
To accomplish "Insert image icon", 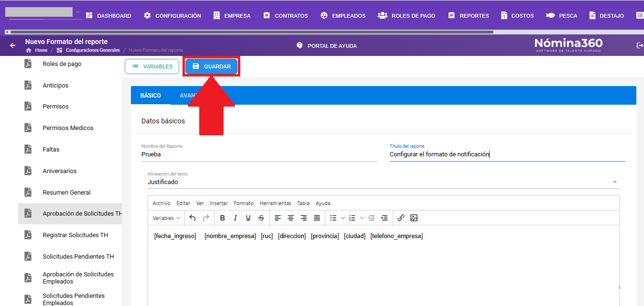I will point(414,218).
